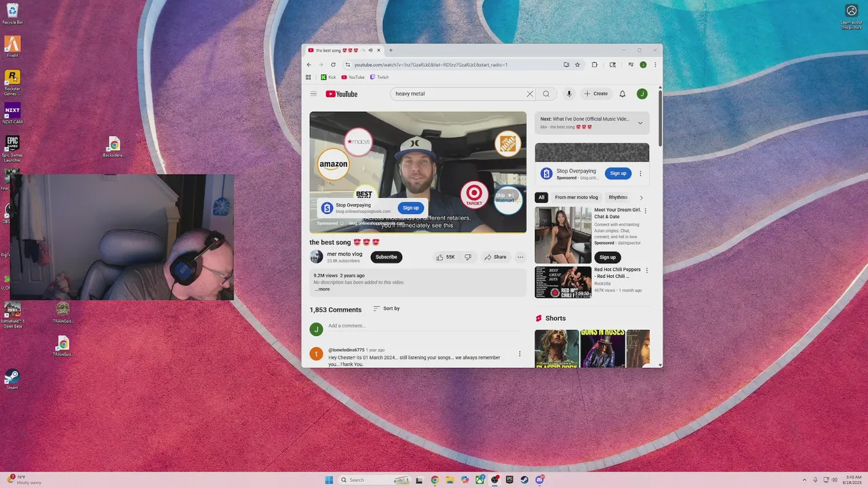Dislike the video
Screen dimensions: 868x488
click(467, 257)
